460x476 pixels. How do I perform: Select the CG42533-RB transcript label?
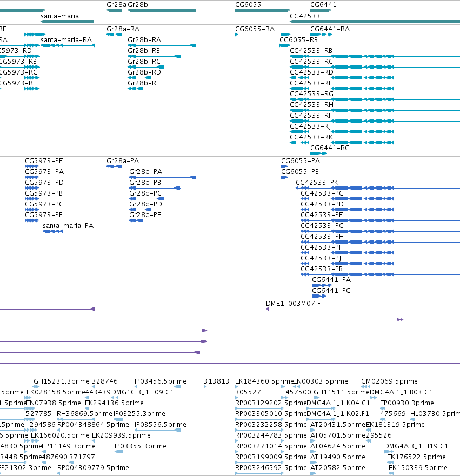point(311,51)
